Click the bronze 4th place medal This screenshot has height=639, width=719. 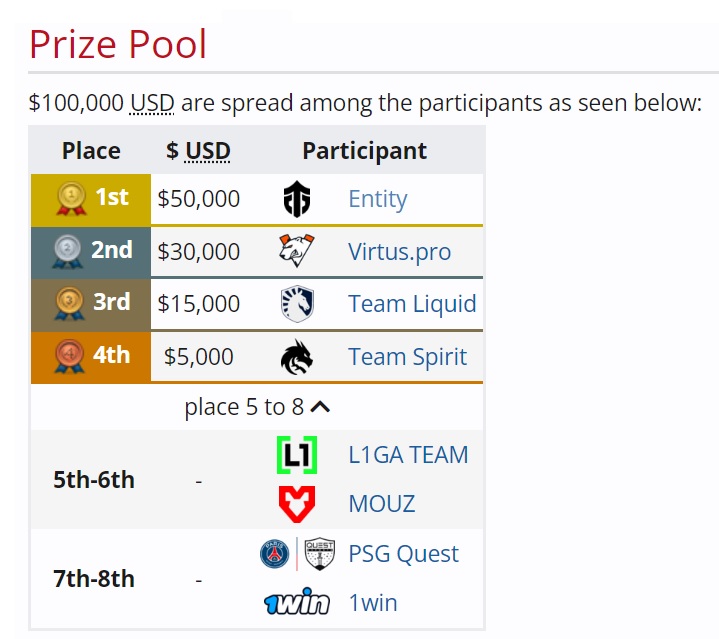[x=68, y=356]
